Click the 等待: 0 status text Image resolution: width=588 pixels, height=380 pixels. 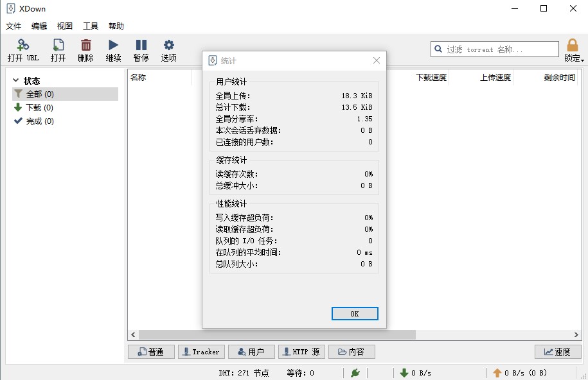(300, 373)
